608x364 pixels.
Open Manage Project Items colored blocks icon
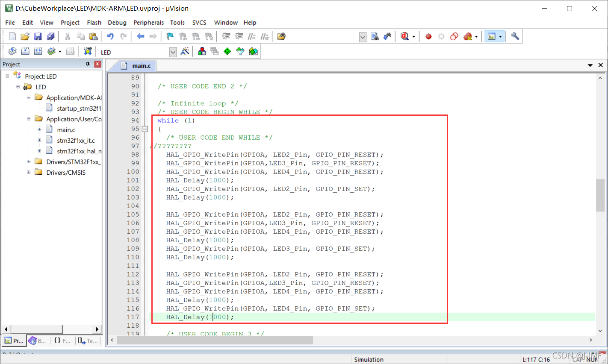point(202,51)
